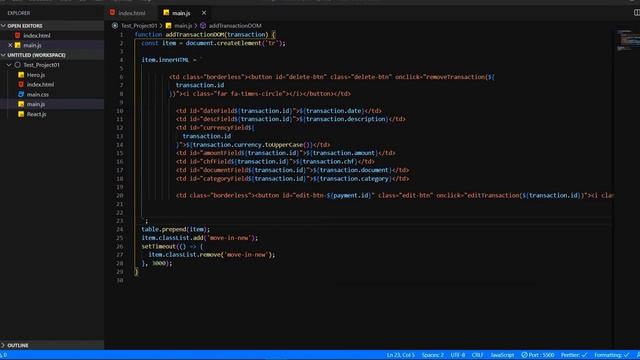The height and width of the screenshot is (360, 640).
Task: Change file encoding UTF-8 in status bar
Action: coord(458,355)
